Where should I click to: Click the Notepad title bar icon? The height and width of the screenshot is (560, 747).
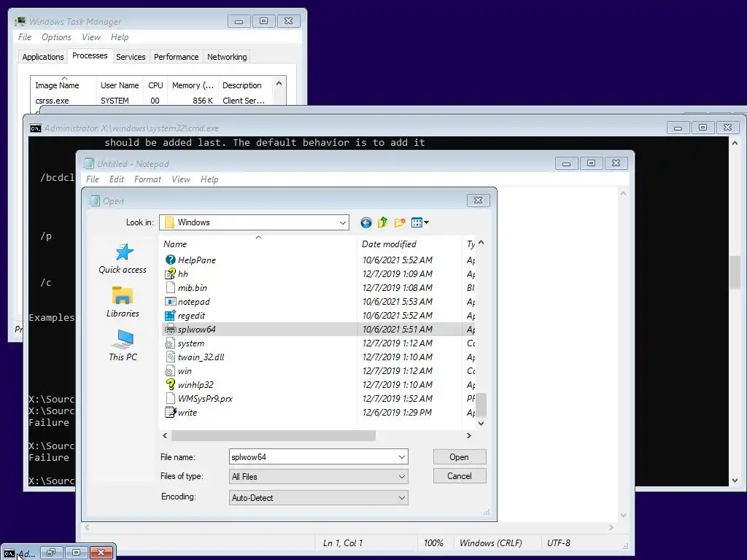click(88, 164)
